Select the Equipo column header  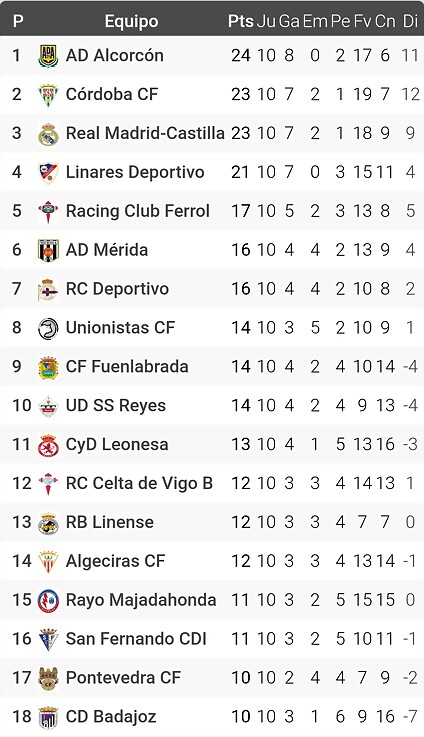pyautogui.click(x=131, y=21)
